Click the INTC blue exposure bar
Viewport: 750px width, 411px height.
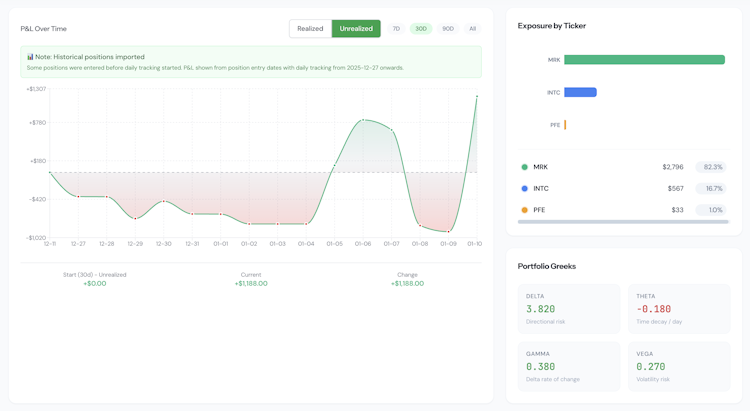point(580,92)
